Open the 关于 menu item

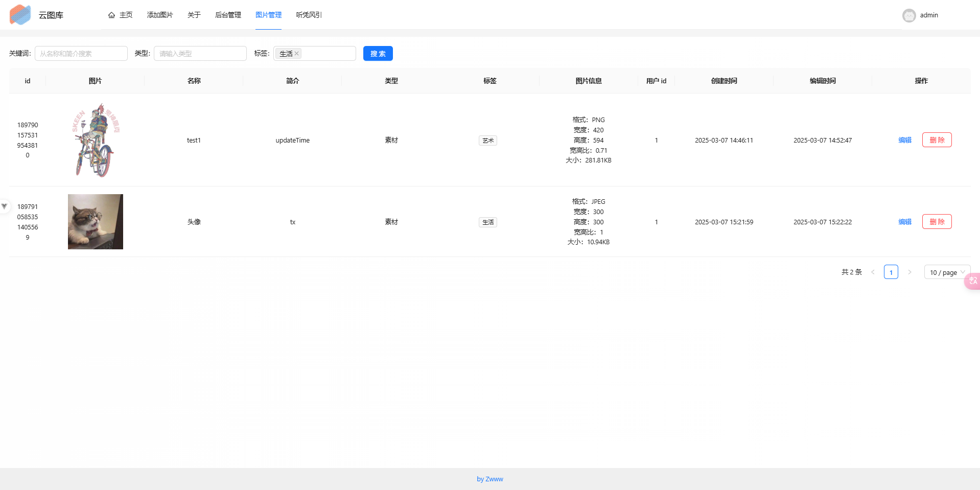[194, 15]
